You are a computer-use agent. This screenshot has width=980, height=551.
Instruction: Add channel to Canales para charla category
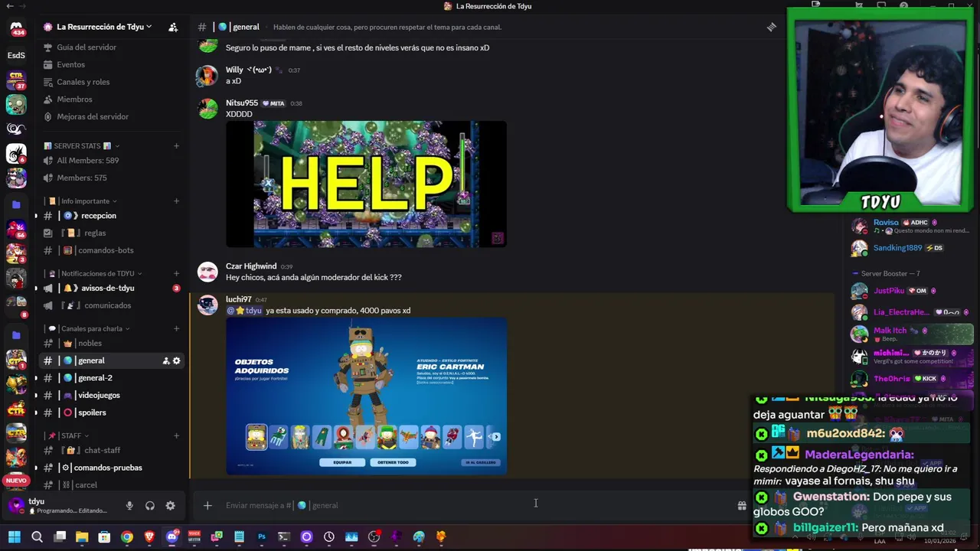pyautogui.click(x=177, y=328)
